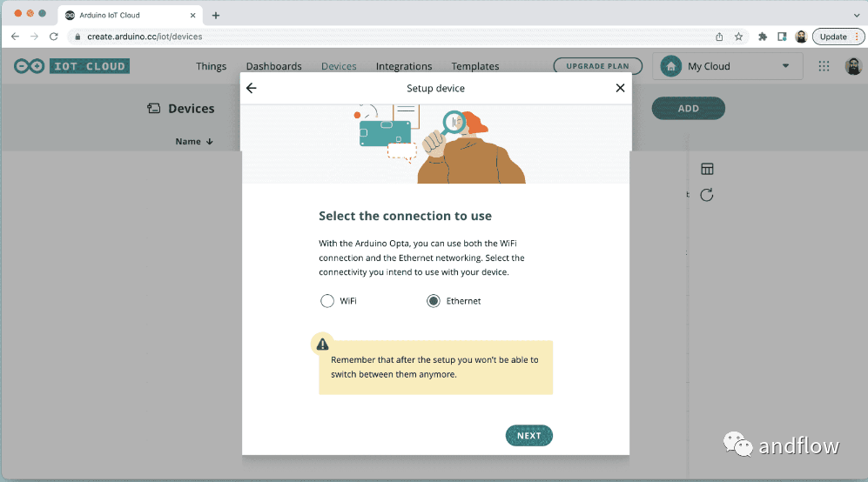Sort devices by Name column

pos(194,142)
